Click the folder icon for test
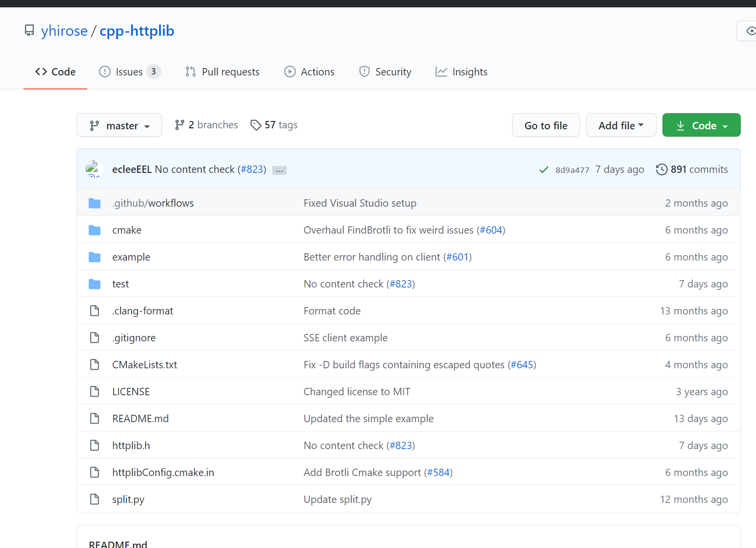756x548 pixels. click(95, 284)
